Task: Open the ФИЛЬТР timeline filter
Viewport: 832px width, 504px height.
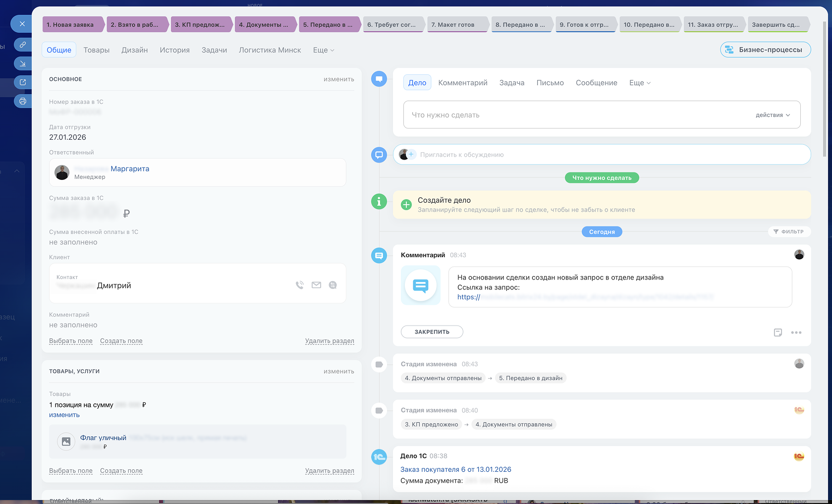Action: point(789,231)
